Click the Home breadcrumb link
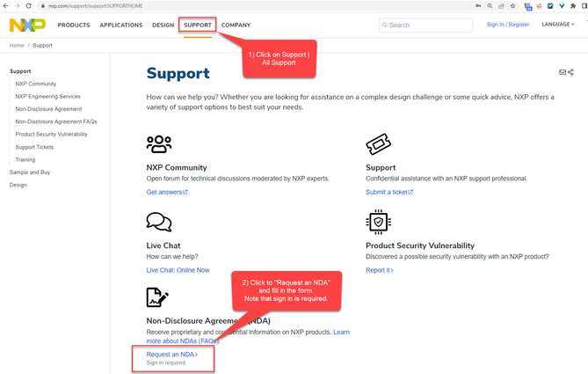588x374 pixels. click(x=17, y=46)
